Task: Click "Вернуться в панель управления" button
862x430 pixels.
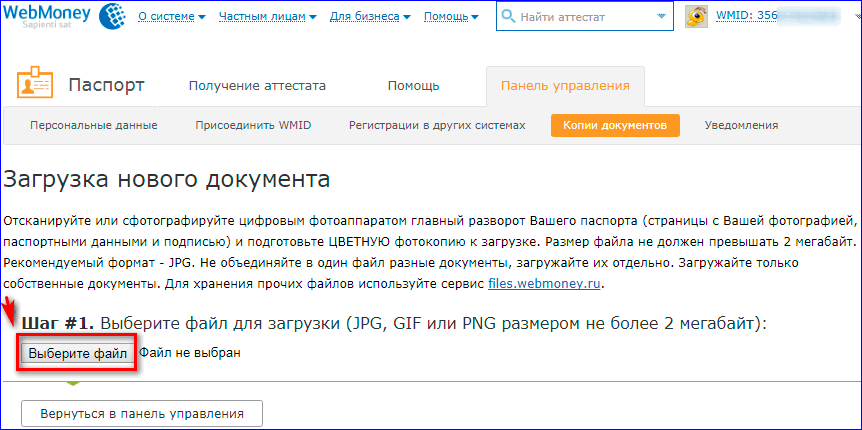Action: coord(141,413)
